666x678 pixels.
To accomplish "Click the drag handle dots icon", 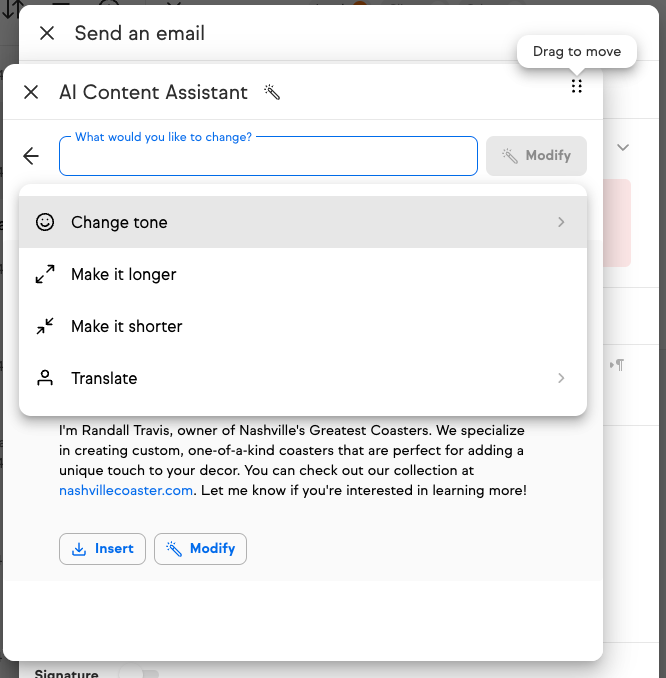I will pyautogui.click(x=576, y=87).
